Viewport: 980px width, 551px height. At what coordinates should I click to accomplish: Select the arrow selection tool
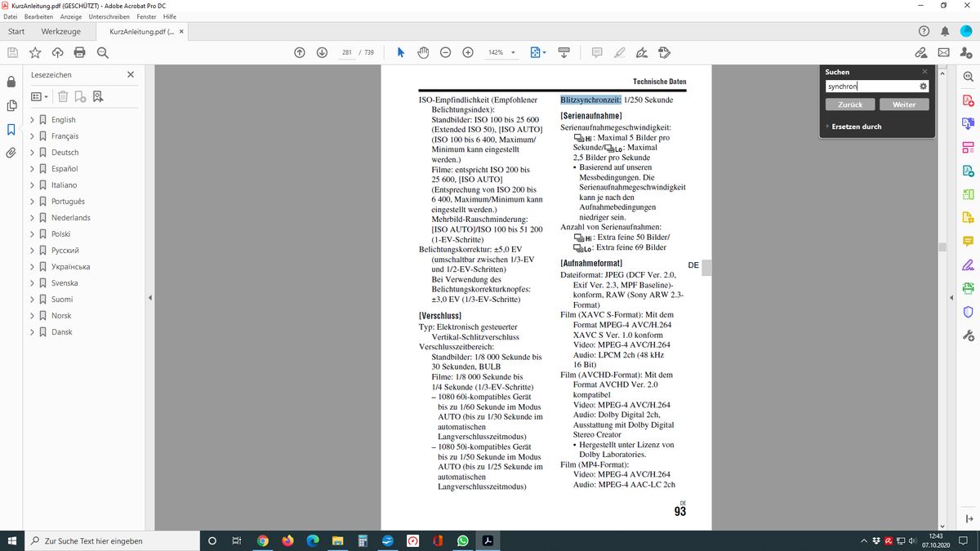(401, 52)
